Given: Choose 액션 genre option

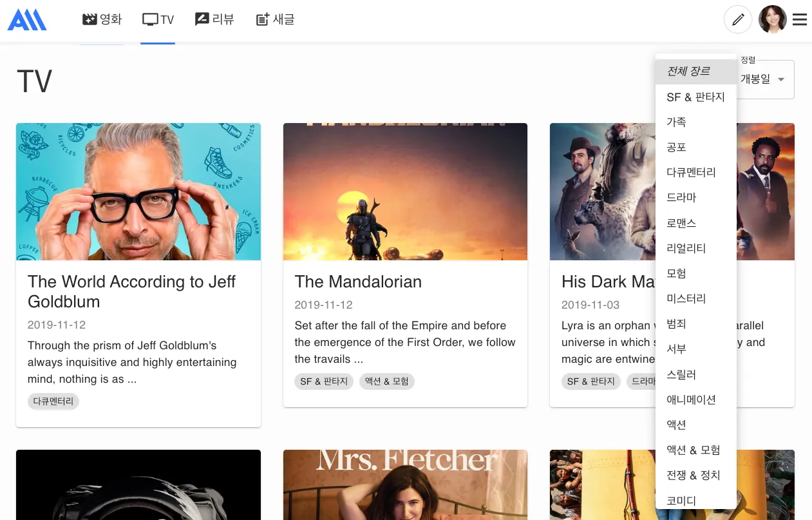Looking at the screenshot, I should 696,425.
